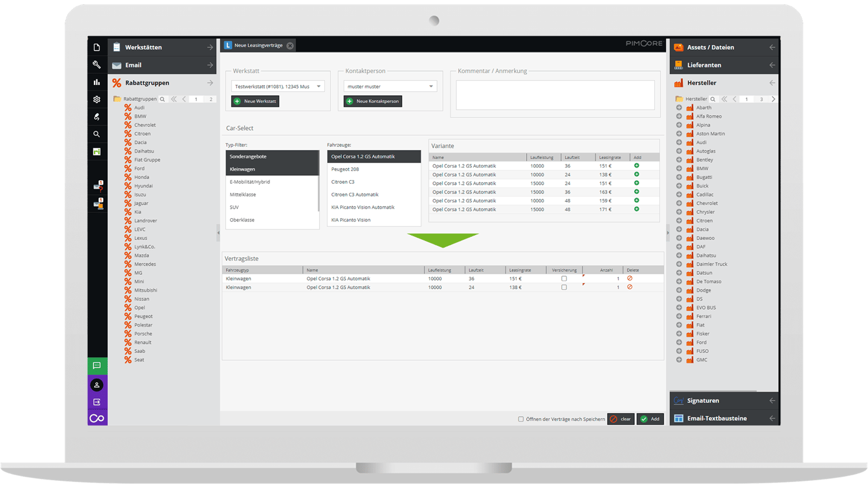Open the Audi Rabattgruppe item
Screen dimensions: 868x488
point(139,107)
